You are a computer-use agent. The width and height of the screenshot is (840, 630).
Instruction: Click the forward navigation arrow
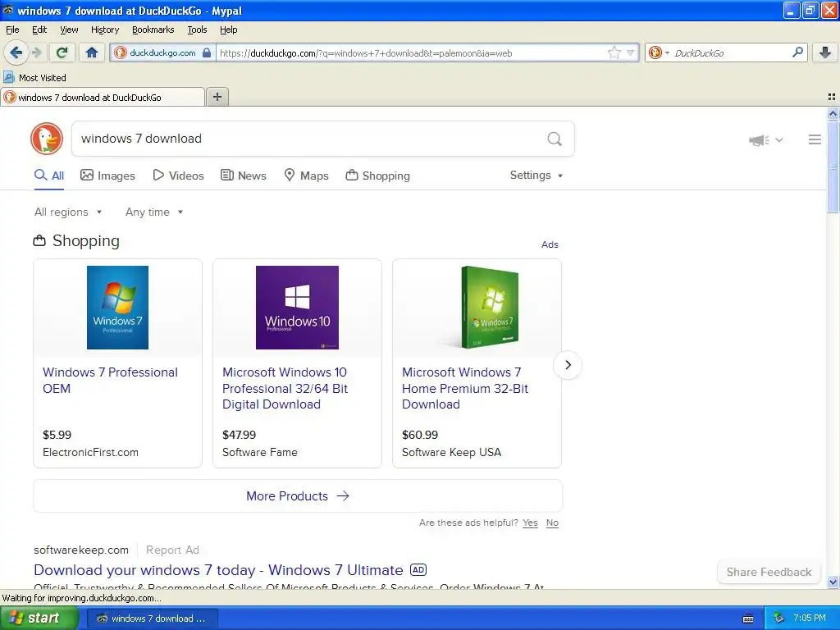[x=37, y=52]
